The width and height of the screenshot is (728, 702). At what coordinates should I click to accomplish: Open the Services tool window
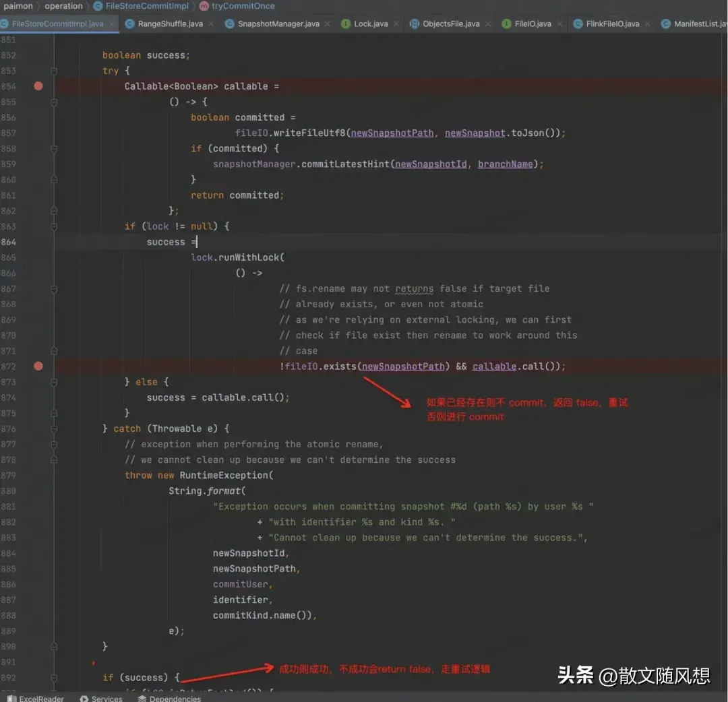point(101,698)
